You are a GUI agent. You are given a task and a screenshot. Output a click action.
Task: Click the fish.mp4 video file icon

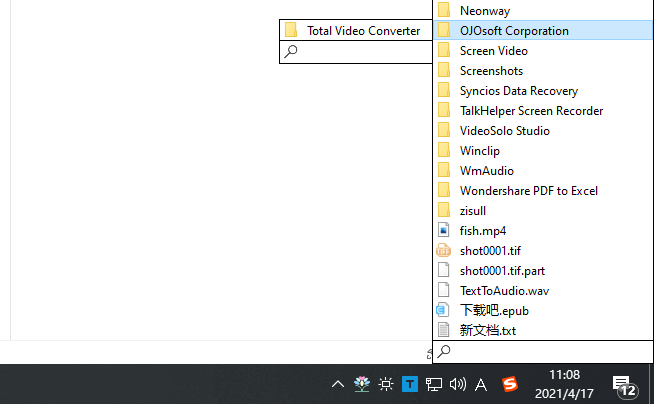[443, 230]
